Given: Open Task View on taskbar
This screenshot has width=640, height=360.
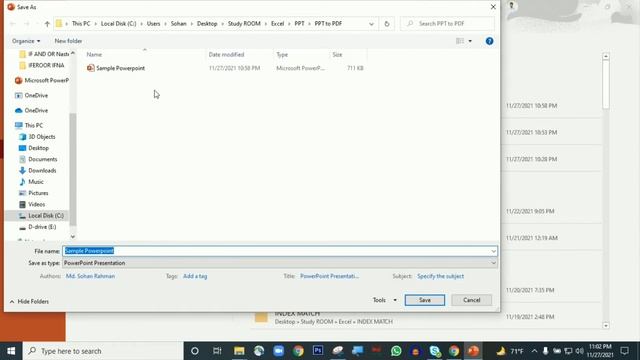Looking at the screenshot, I should click(x=217, y=351).
